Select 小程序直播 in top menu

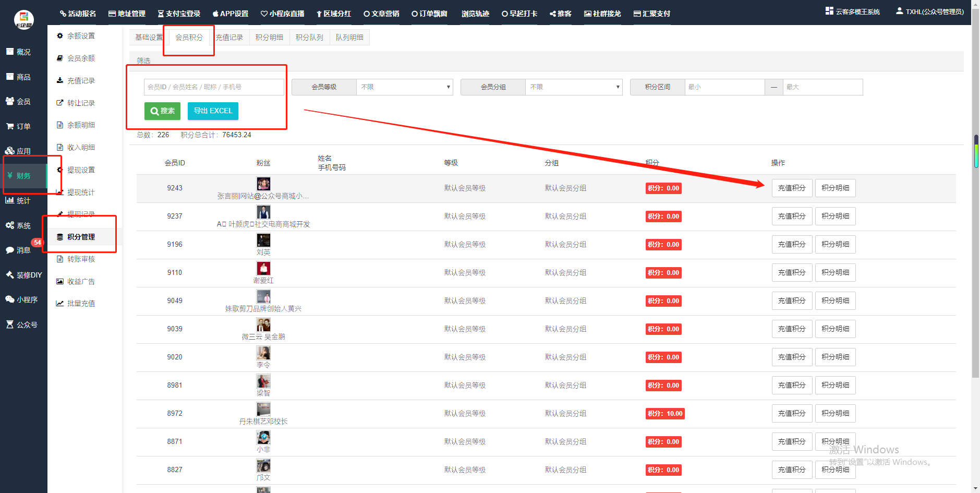pos(282,14)
